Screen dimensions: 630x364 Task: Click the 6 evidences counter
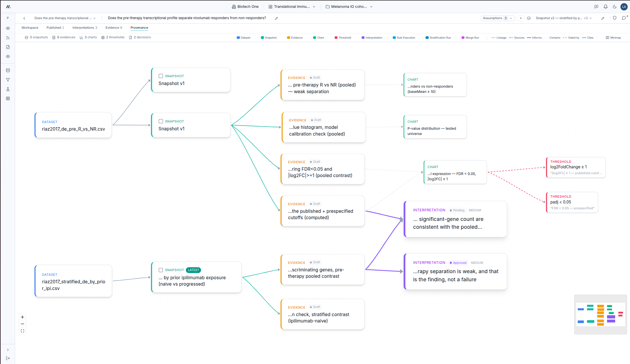[64, 37]
